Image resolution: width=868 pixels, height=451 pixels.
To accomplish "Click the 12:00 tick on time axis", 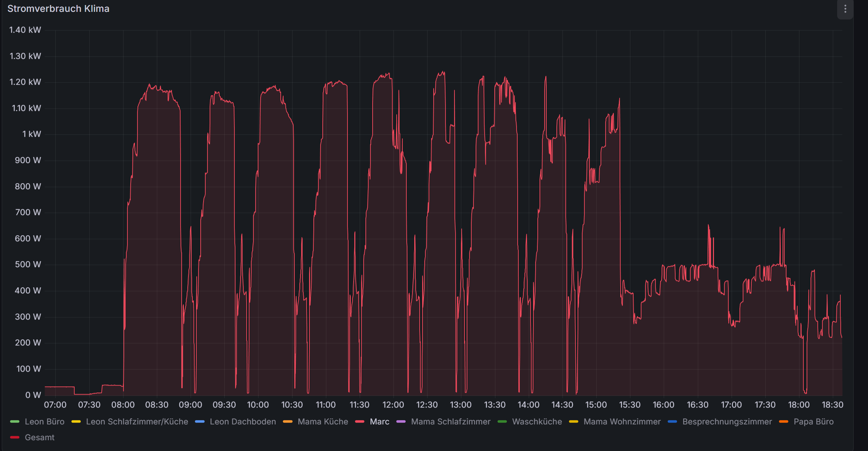I will tap(393, 405).
